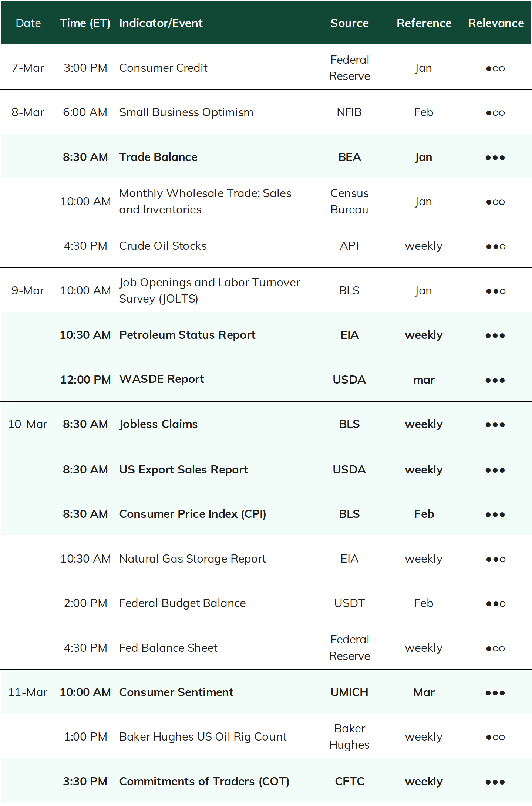The width and height of the screenshot is (532, 806).
Task: Click the Relevance column header
Action: (496, 23)
